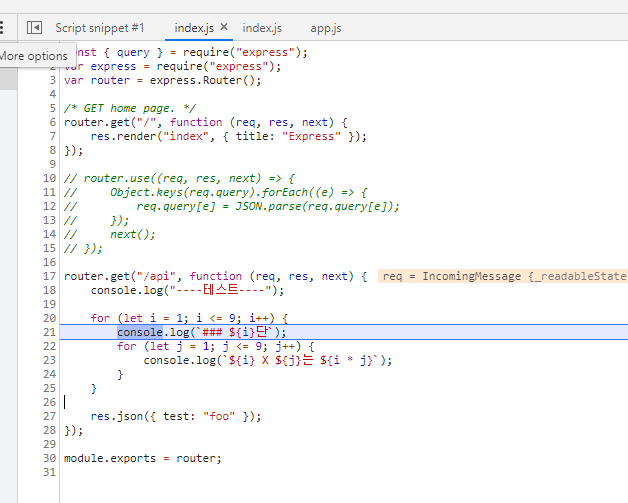The image size is (628, 503).
Task: Click the highlighted console word on line 21
Action: coord(140,332)
